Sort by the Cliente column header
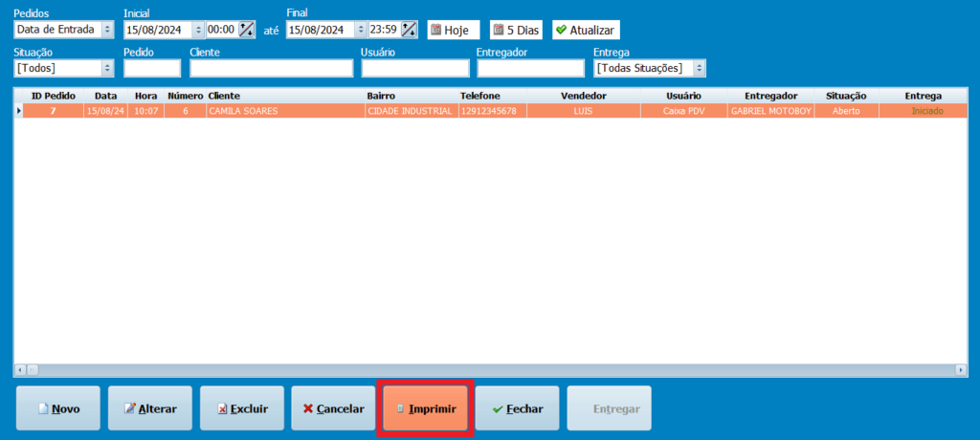The height and width of the screenshot is (440, 980). click(x=285, y=96)
